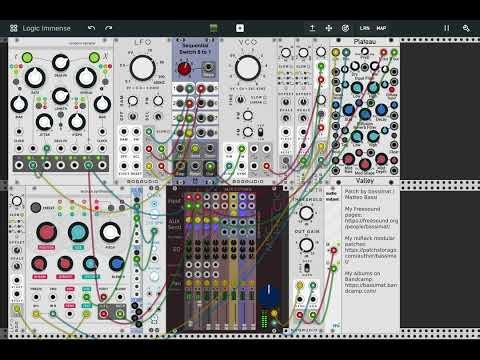Click the VCO module title

(x=248, y=42)
